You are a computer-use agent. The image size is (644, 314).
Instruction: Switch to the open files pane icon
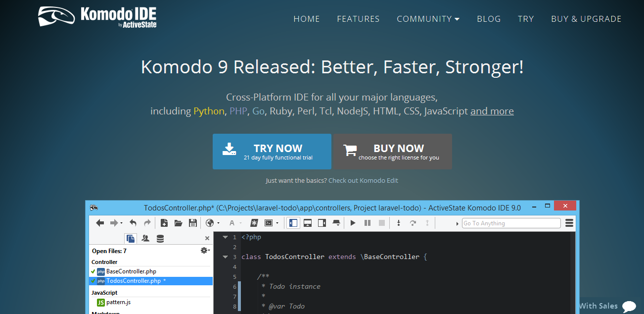point(131,239)
